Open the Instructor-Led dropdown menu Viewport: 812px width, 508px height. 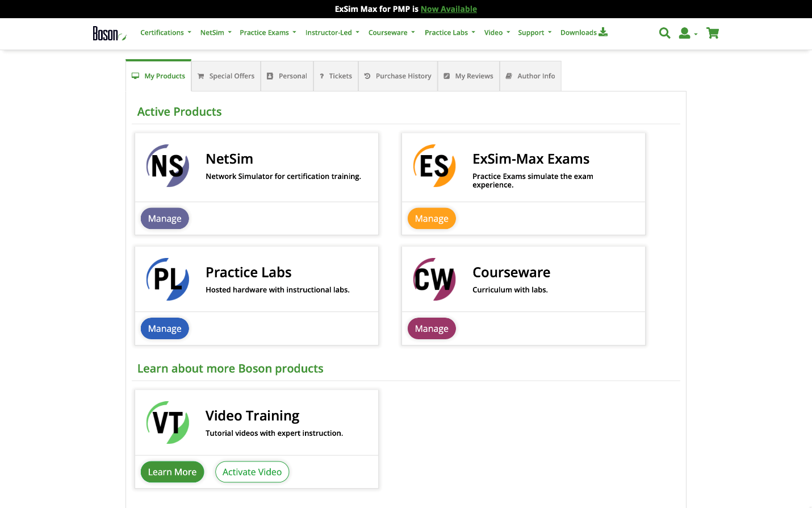coord(332,33)
